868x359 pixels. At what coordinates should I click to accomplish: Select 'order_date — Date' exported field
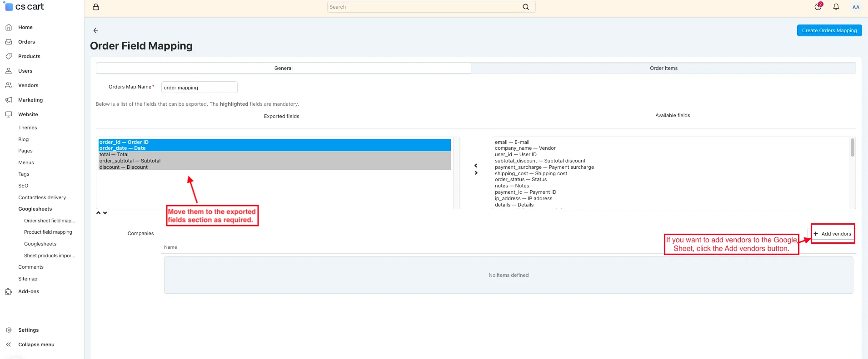(274, 148)
